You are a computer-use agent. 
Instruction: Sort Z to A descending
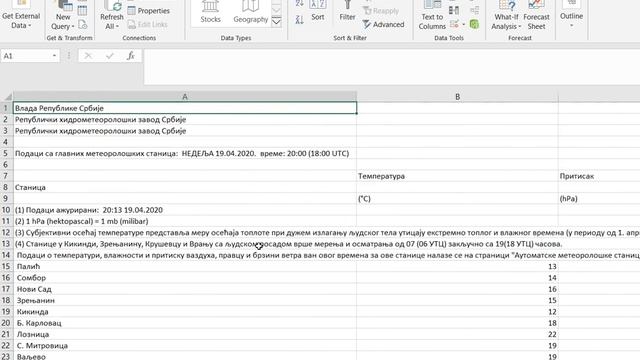click(299, 20)
